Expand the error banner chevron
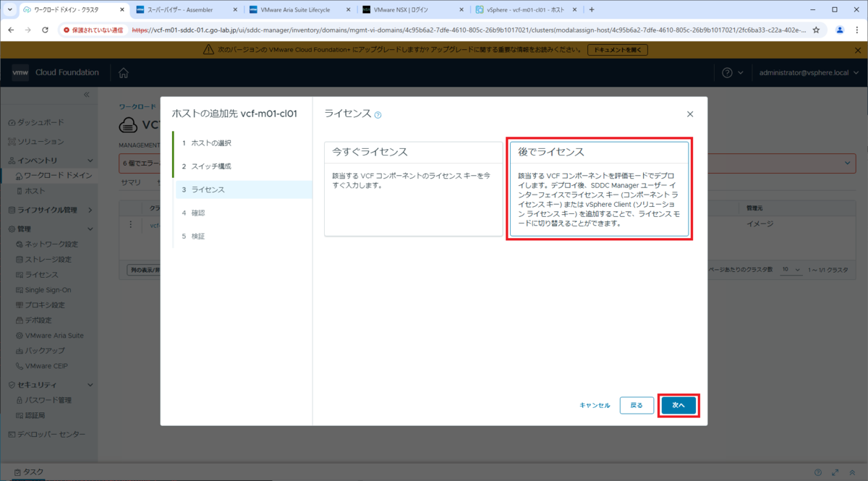The image size is (868, 481). coord(848,164)
